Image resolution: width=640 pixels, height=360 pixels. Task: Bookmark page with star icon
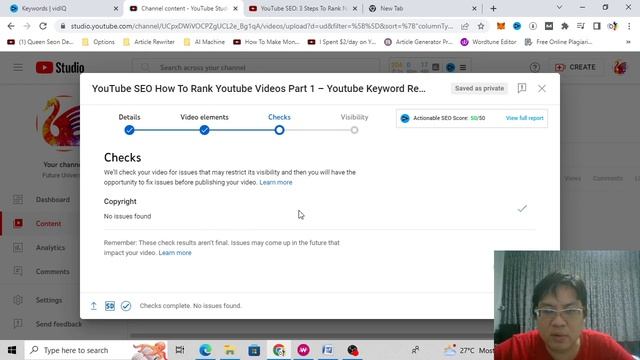(x=481, y=26)
